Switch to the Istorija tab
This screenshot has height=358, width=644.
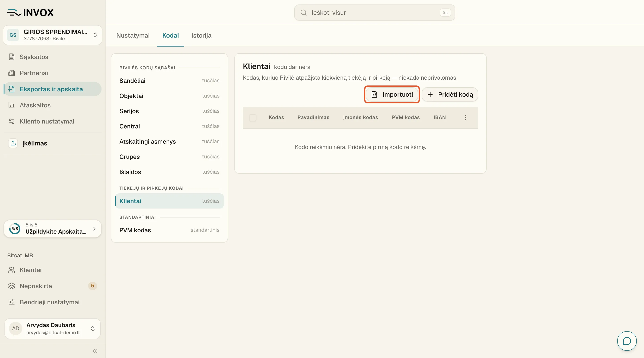pyautogui.click(x=201, y=35)
